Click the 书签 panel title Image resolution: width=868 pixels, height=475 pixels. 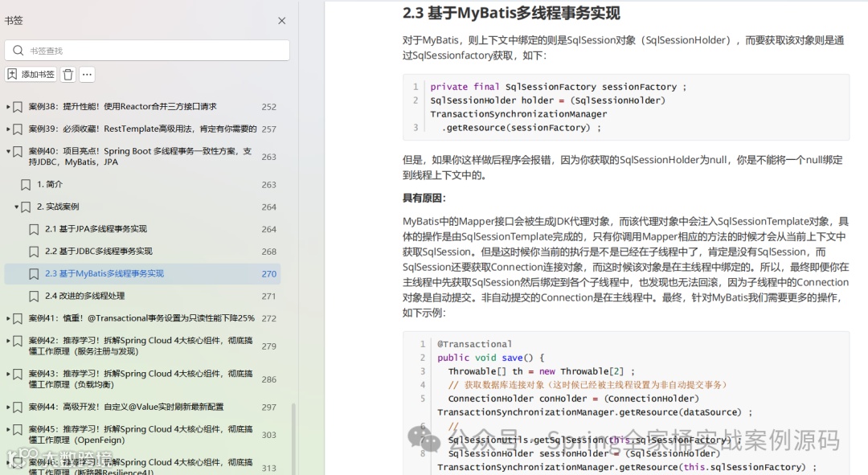(x=14, y=20)
